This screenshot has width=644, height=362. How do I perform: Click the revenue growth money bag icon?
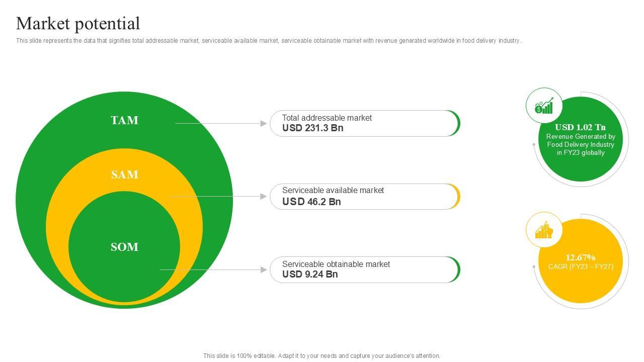(x=544, y=106)
